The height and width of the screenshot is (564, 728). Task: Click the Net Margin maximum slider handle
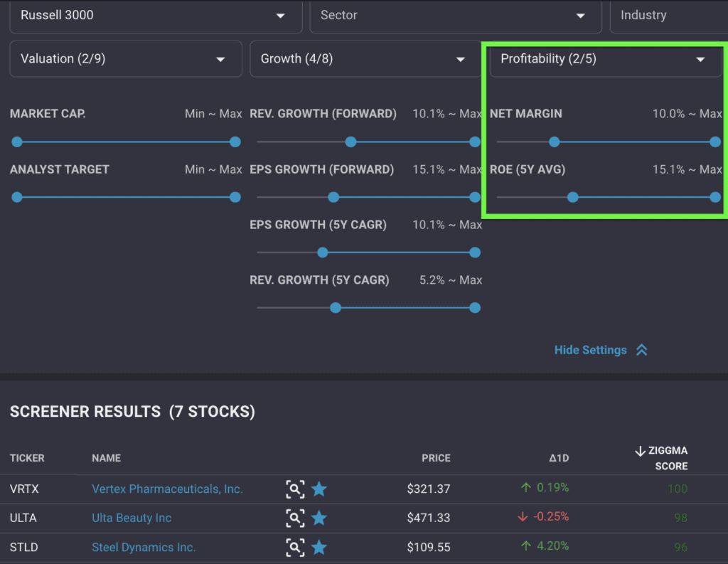pyautogui.click(x=715, y=142)
